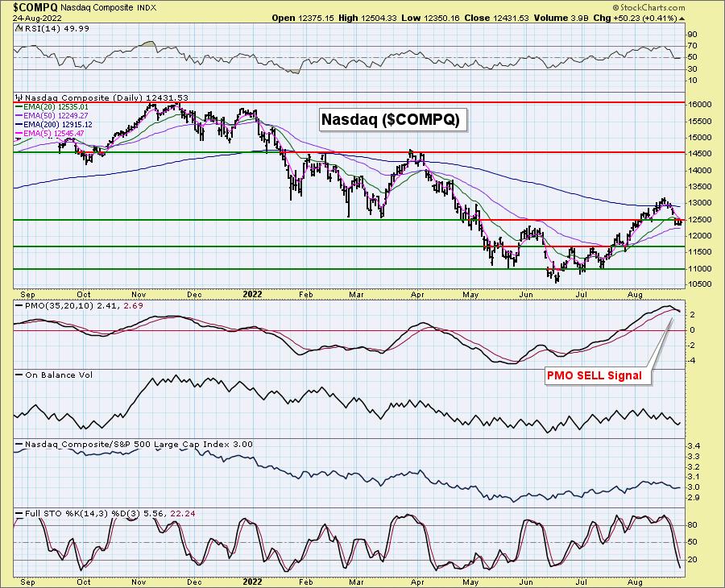Click the 16000 price axis label
725x588 pixels.
point(698,105)
